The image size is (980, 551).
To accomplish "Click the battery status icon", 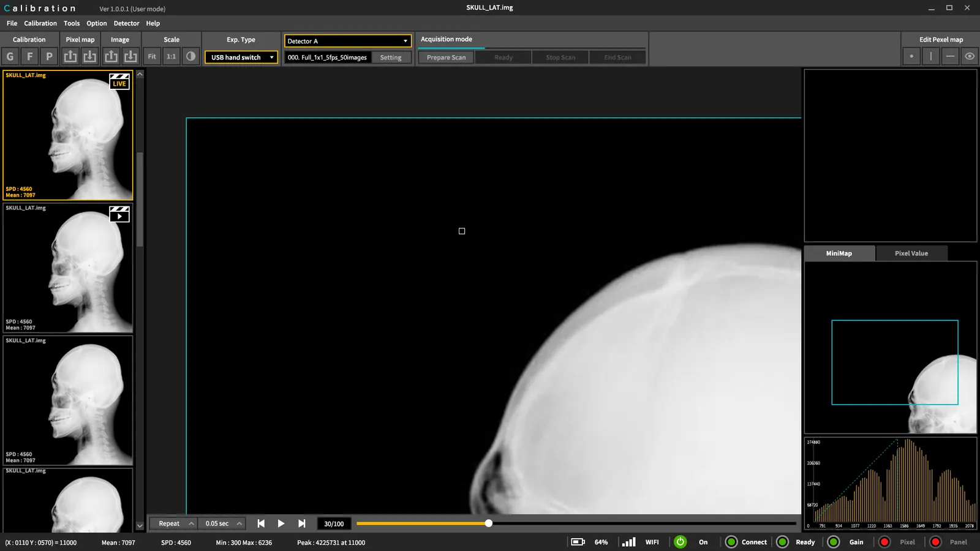I will point(578,542).
